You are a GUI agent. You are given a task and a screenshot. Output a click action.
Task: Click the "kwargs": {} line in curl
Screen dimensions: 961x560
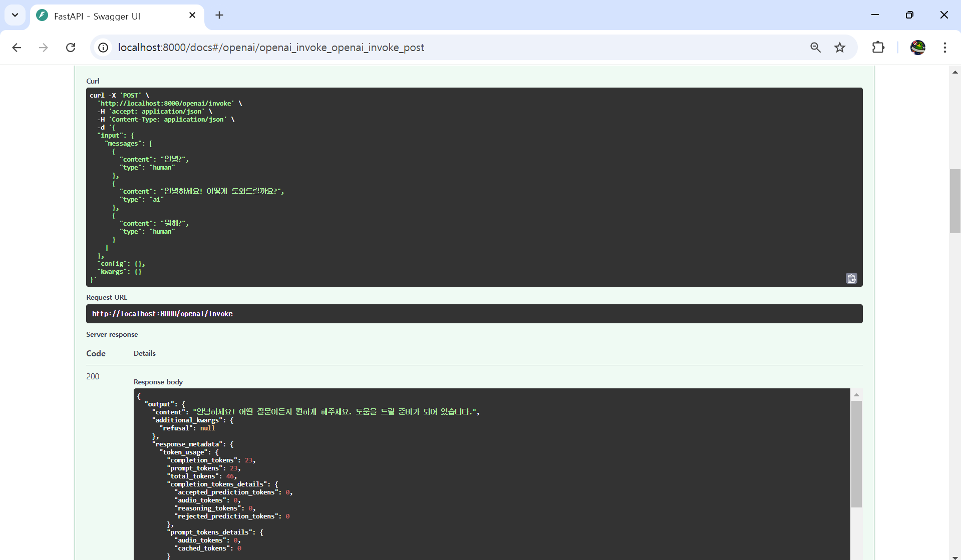(120, 272)
